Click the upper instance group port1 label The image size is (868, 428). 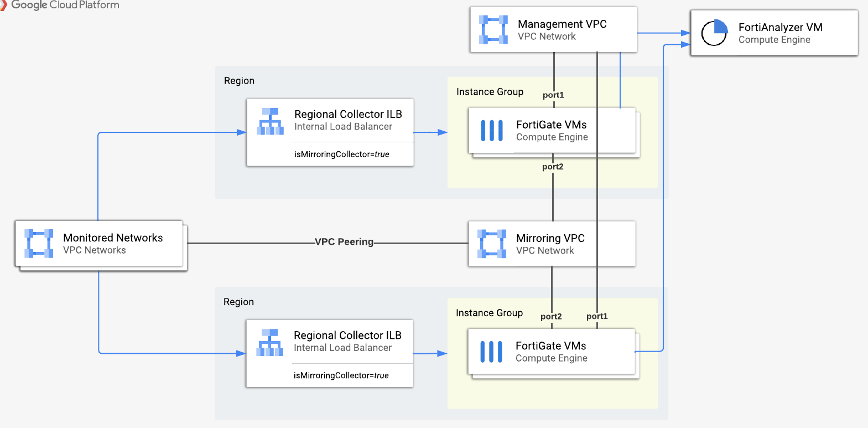click(x=553, y=95)
